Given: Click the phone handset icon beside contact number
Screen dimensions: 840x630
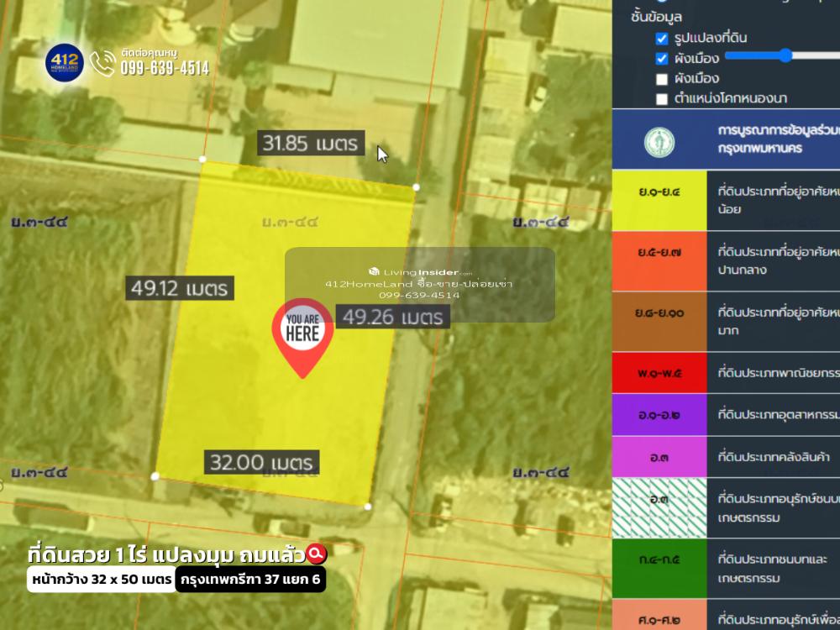Looking at the screenshot, I should [x=102, y=64].
